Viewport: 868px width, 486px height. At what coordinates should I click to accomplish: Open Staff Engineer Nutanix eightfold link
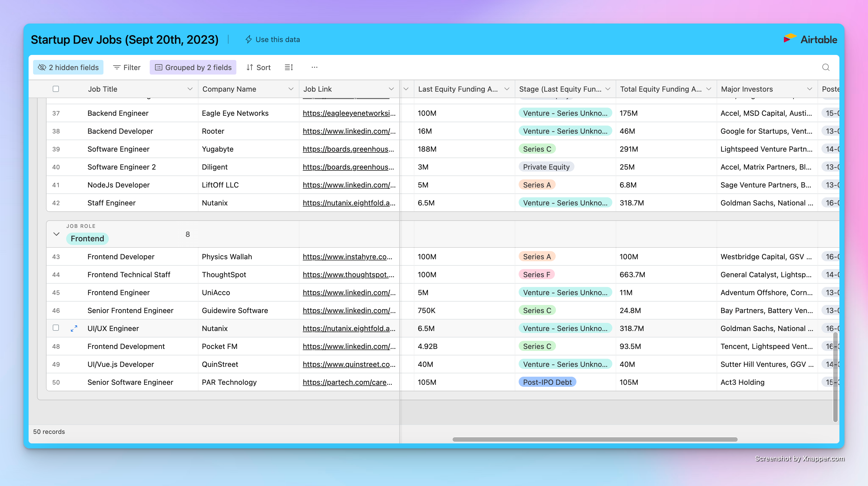click(x=349, y=203)
